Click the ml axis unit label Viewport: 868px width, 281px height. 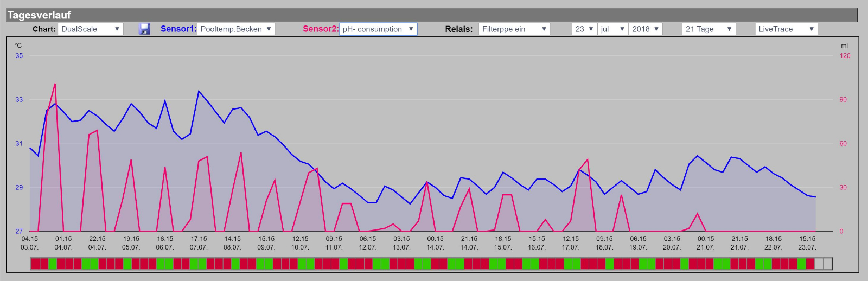[844, 46]
